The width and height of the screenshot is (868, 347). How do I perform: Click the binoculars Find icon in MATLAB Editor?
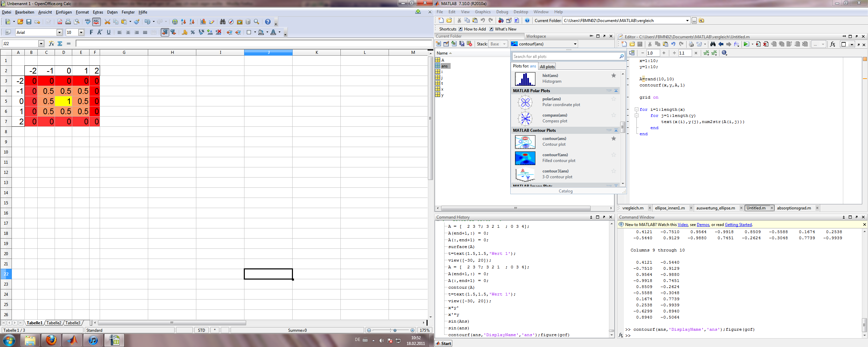[713, 44]
